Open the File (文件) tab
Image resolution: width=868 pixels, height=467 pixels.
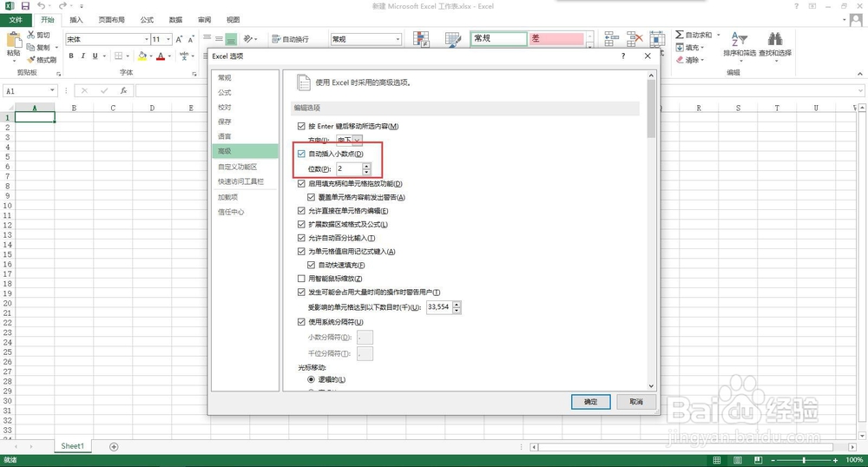[16, 20]
